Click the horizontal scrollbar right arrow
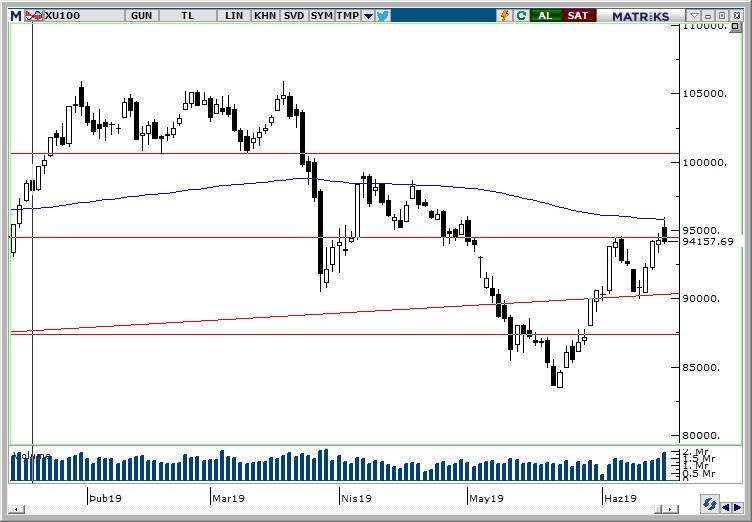The width and height of the screenshot is (752, 522). pyautogui.click(x=672, y=509)
